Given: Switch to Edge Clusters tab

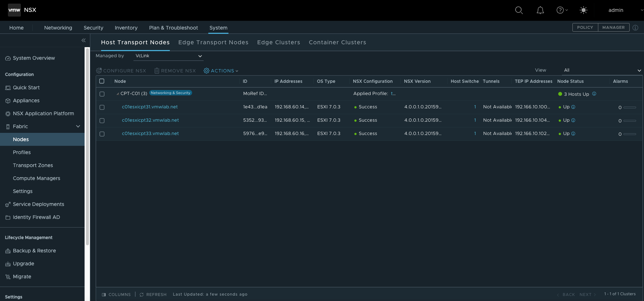Looking at the screenshot, I should (x=278, y=42).
